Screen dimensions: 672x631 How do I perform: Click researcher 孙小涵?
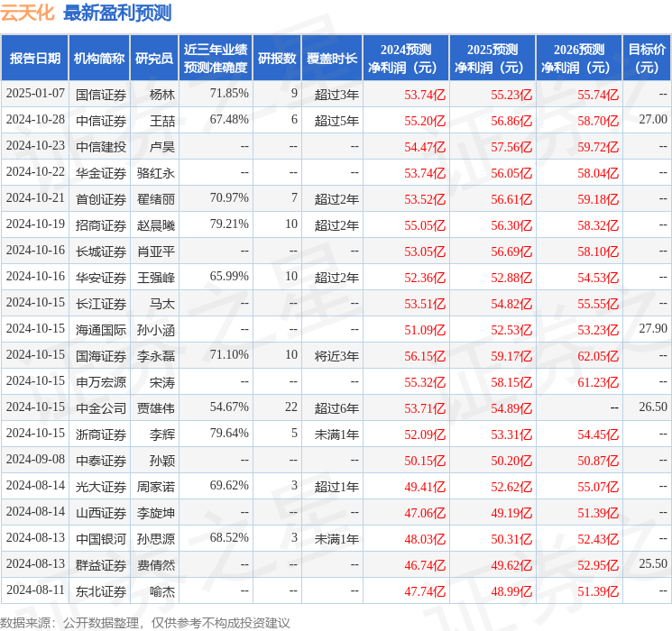coord(156,330)
